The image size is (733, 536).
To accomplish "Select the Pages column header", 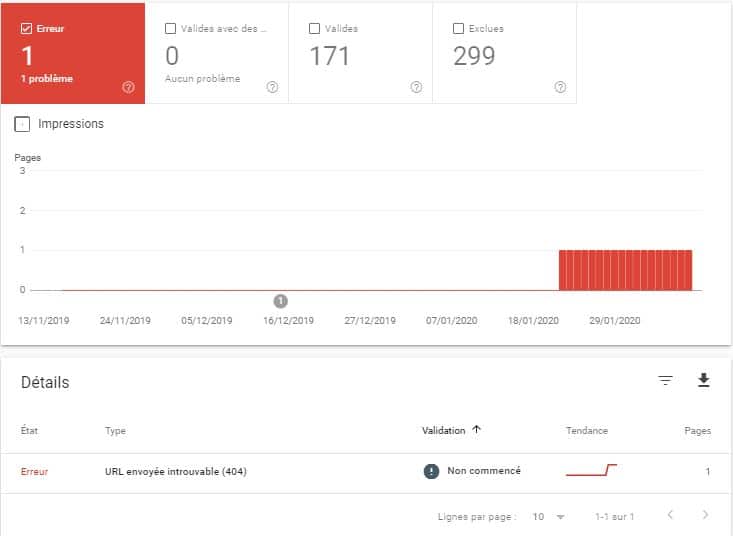I will [697, 430].
